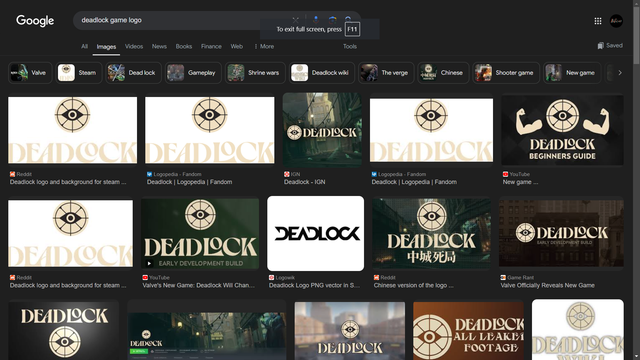Select the Shrine wars filter chip
Screen dimensions: 640x360
tap(255, 73)
